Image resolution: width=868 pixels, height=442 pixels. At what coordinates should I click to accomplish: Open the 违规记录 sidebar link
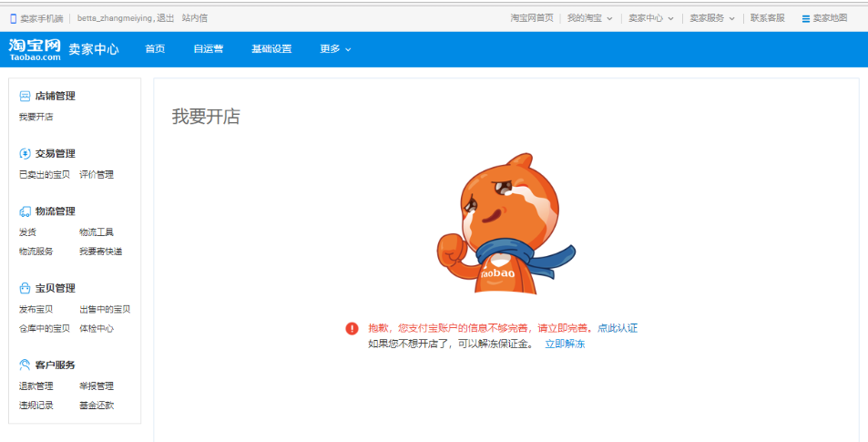point(36,406)
